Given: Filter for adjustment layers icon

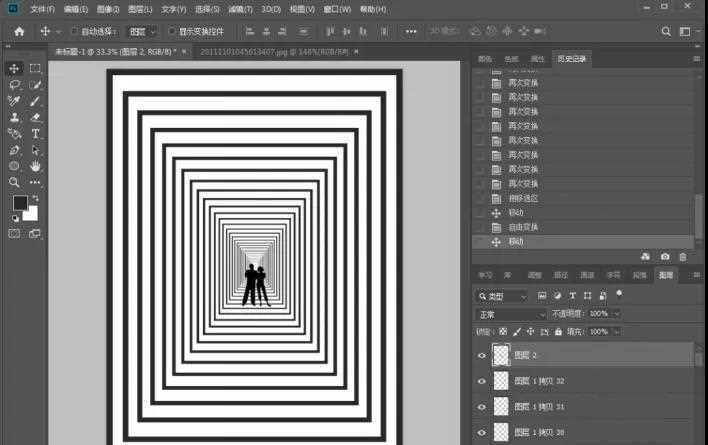Looking at the screenshot, I should point(557,296).
